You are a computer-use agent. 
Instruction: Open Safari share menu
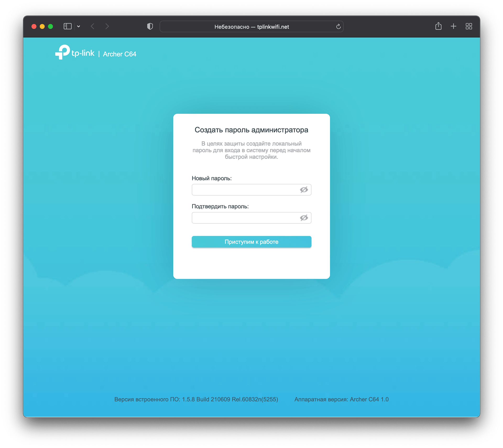438,26
